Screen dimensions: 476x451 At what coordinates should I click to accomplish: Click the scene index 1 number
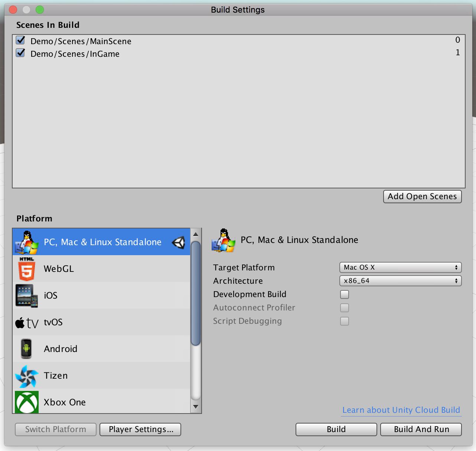[x=458, y=53]
